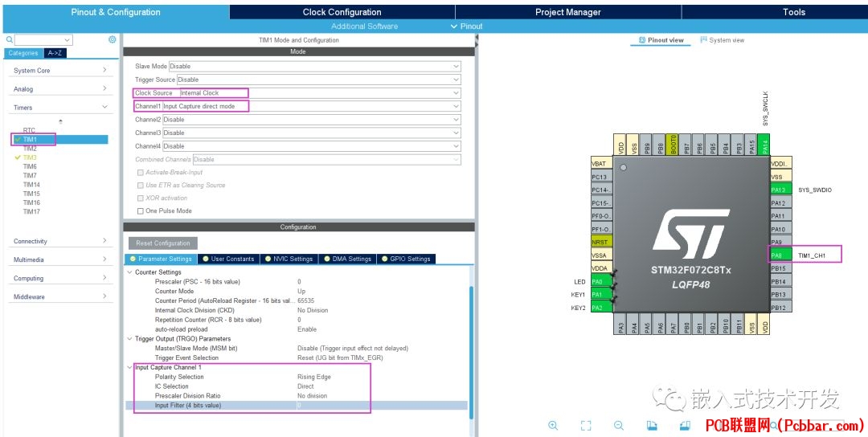Screen dimensions: 868x437
Task: Switch to Clock Configuration tab
Action: [x=342, y=12]
